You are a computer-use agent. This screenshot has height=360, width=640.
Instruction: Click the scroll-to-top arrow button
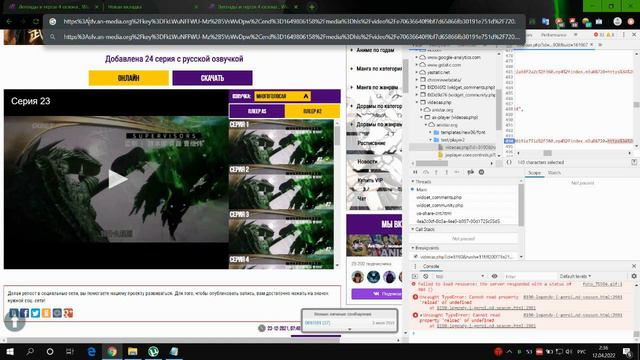coord(15,322)
